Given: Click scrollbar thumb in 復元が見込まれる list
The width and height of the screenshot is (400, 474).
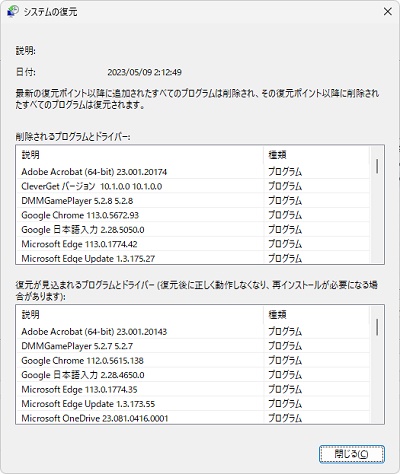Looking at the screenshot, I should coord(377,327).
